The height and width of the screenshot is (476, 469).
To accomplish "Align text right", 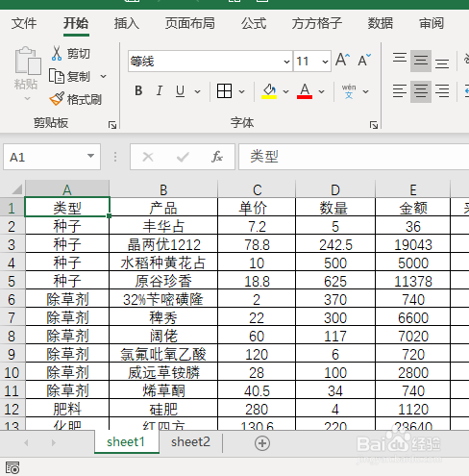I will click(442, 91).
